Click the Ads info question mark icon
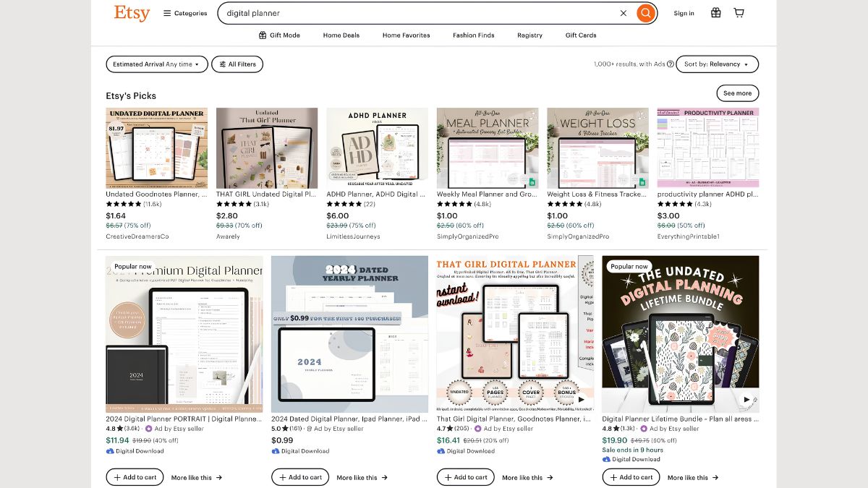Viewport: 868px width, 488px height. point(671,64)
